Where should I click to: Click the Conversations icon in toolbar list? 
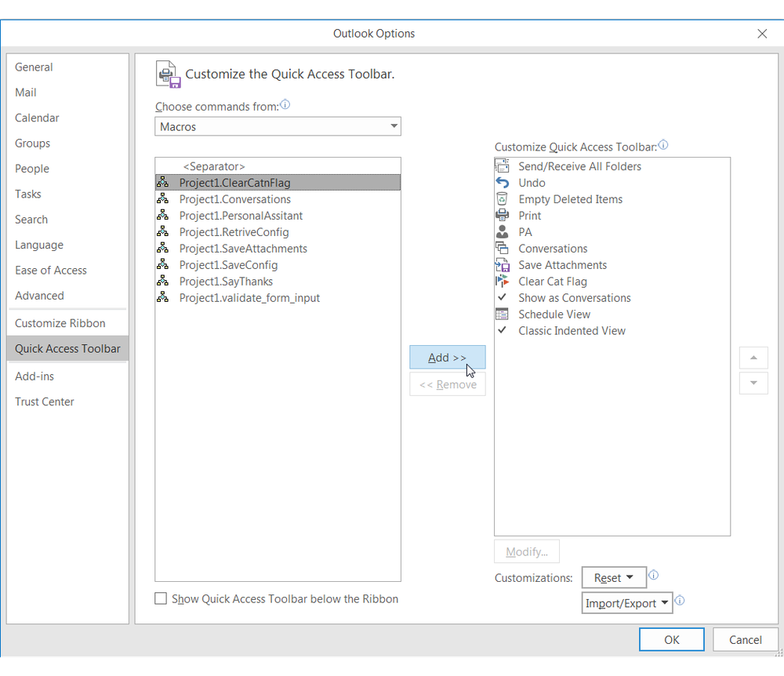[502, 249]
